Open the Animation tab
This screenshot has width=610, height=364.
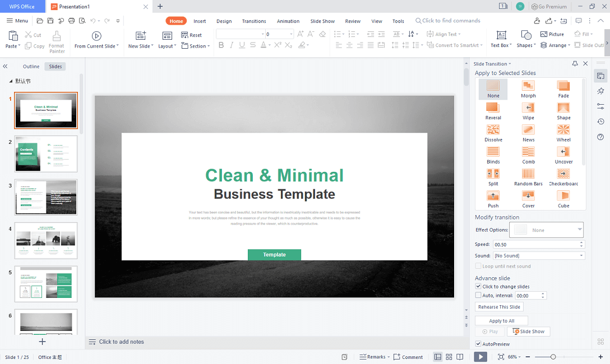[288, 21]
